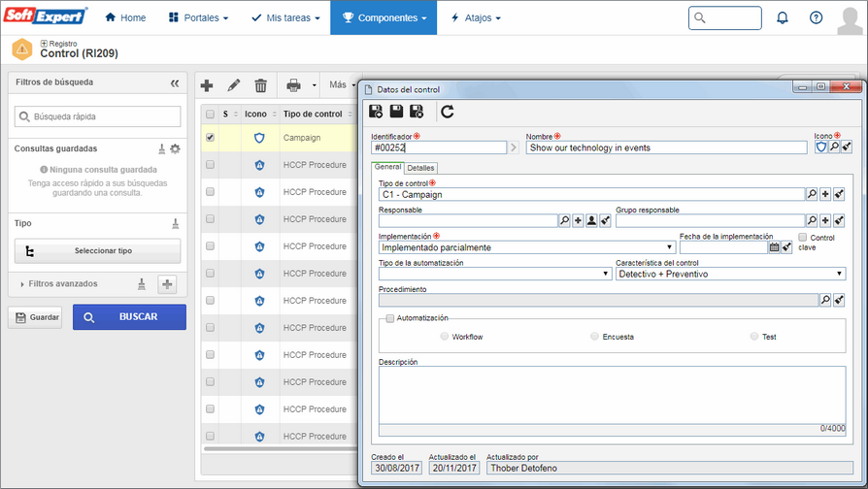The height and width of the screenshot is (489, 868).
Task: Add a new Responsable with plus icon
Action: pyautogui.click(x=578, y=220)
